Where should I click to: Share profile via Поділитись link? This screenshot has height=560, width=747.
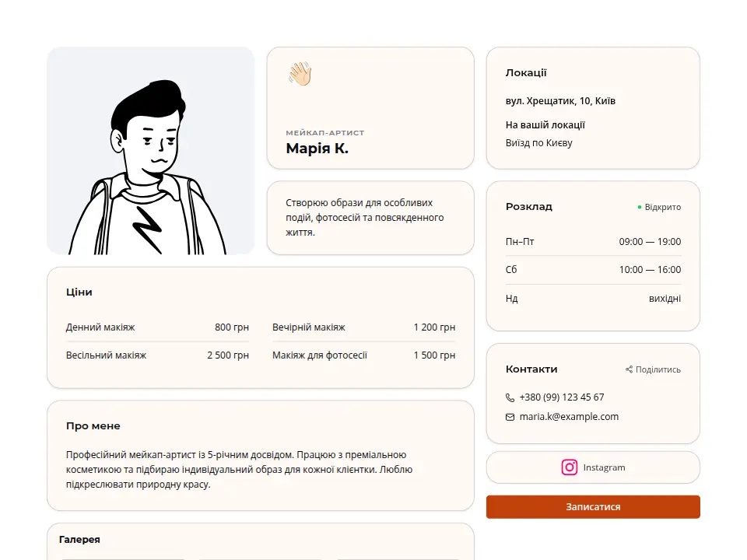653,369
